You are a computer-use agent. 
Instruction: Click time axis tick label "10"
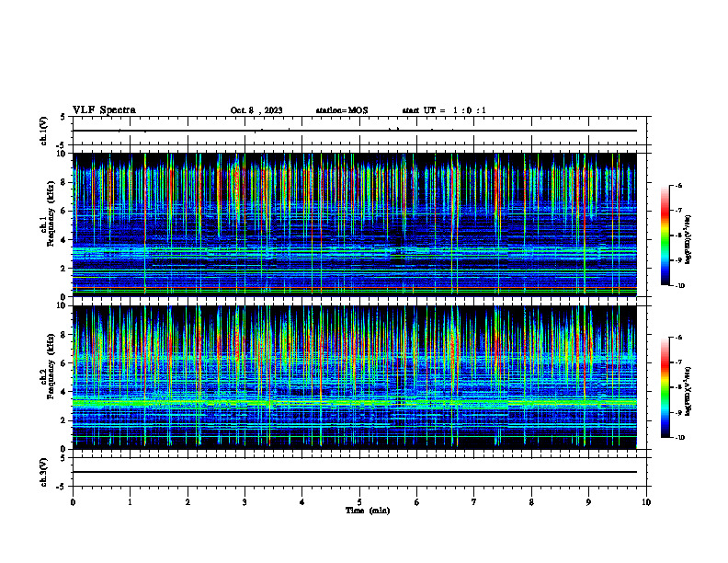[646, 502]
